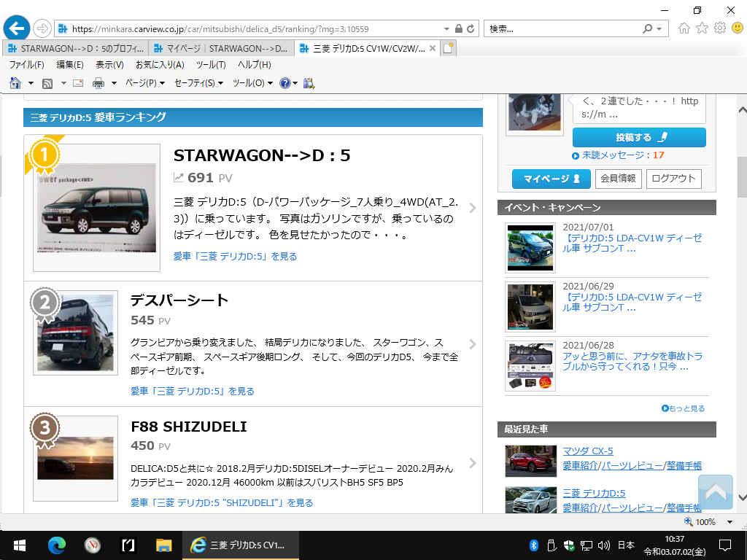Print the page with the printer icon
This screenshot has width=747, height=560.
(98, 83)
